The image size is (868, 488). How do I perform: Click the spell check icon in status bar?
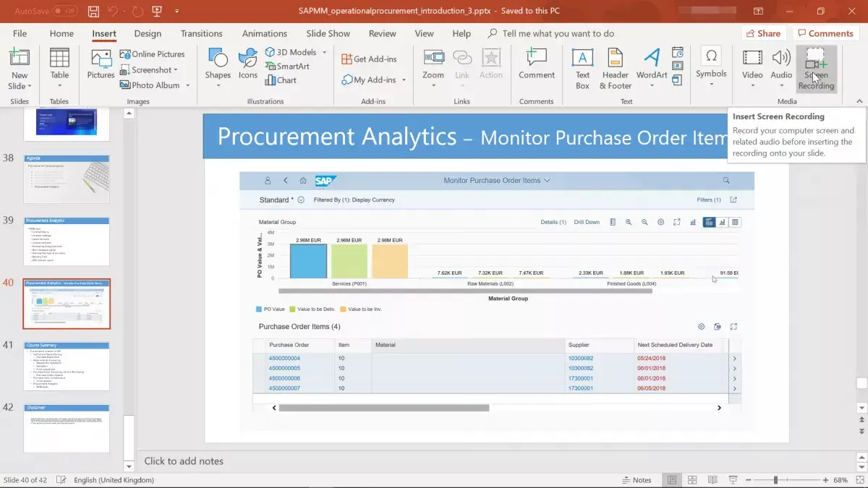(x=61, y=480)
